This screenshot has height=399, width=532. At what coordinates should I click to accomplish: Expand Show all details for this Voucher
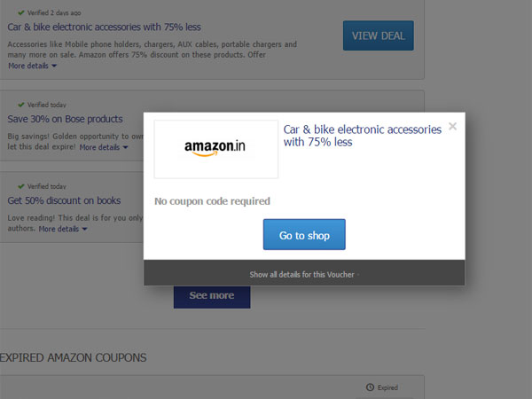pos(302,274)
